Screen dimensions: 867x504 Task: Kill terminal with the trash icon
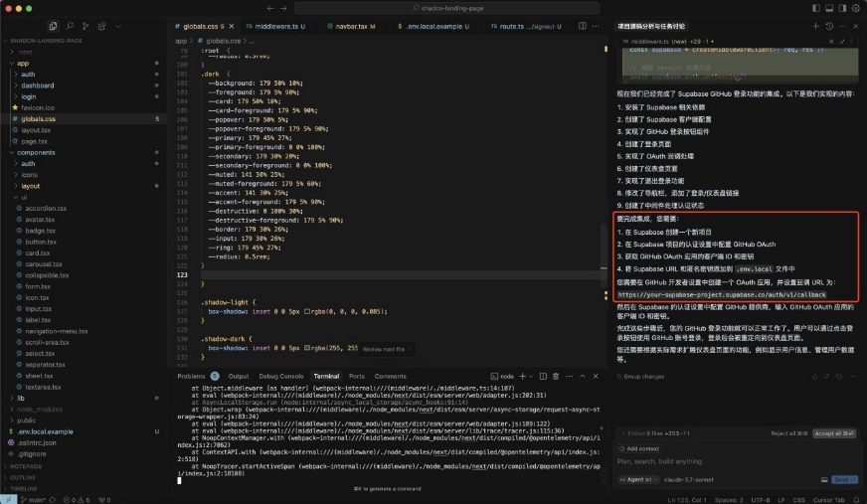coord(555,377)
